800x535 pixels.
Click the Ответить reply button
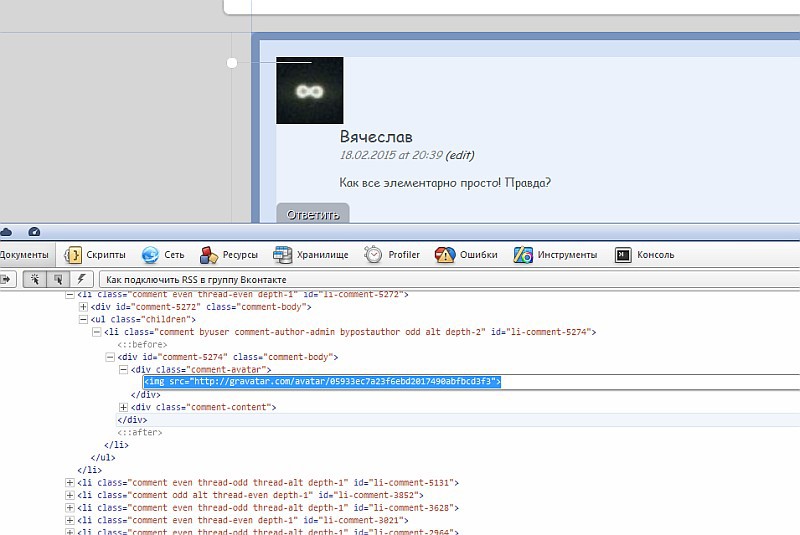(x=313, y=214)
